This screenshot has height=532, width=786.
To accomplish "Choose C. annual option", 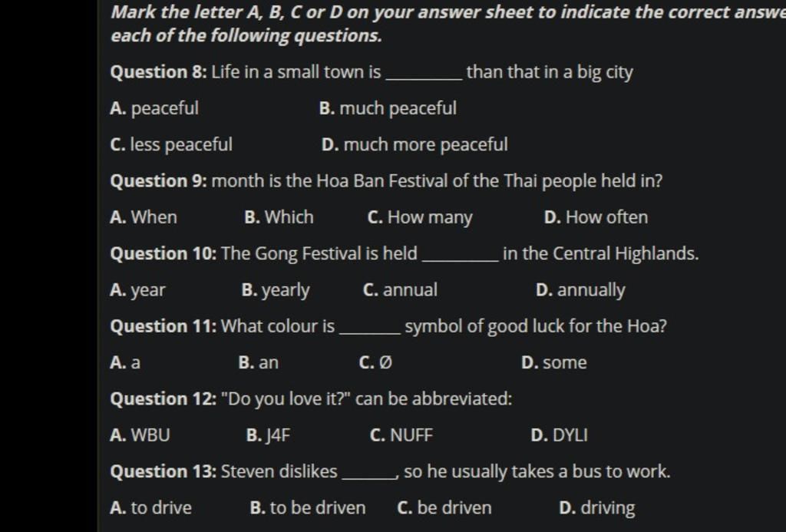I will pyautogui.click(x=400, y=290).
